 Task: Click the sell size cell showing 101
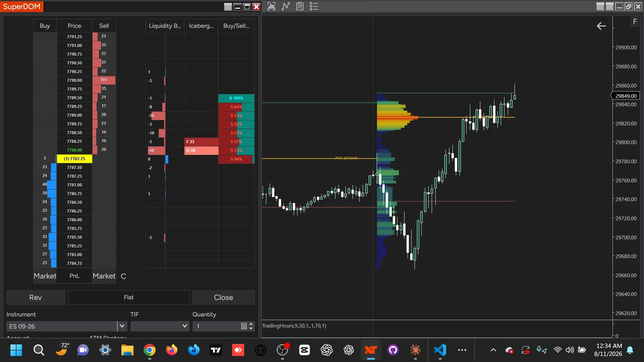pyautogui.click(x=104, y=80)
